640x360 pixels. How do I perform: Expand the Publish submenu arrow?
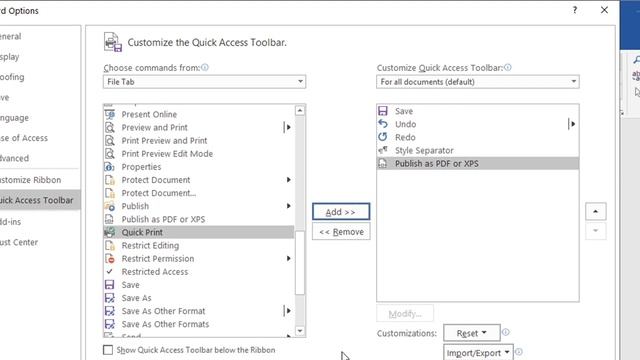click(288, 206)
